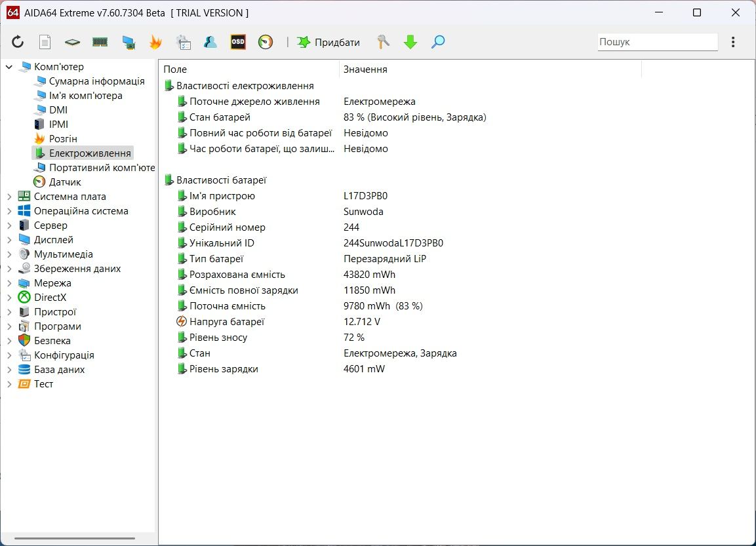Expand the Операційна система node
This screenshot has width=756, height=546.
click(9, 211)
